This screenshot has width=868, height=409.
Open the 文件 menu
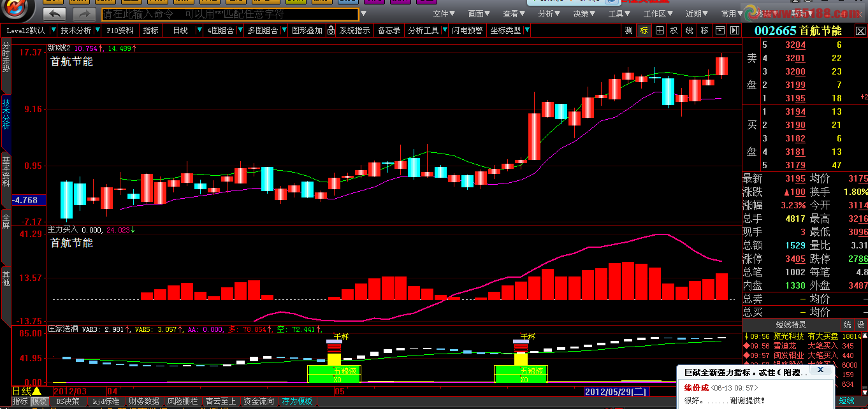tap(444, 13)
